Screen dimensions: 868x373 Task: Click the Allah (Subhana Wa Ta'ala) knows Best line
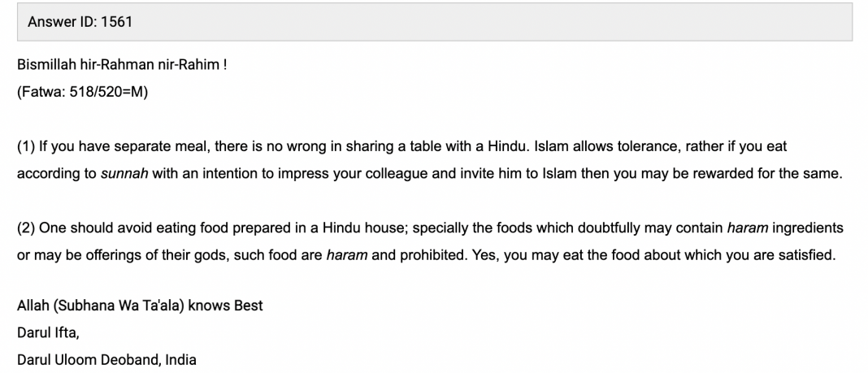(x=140, y=306)
